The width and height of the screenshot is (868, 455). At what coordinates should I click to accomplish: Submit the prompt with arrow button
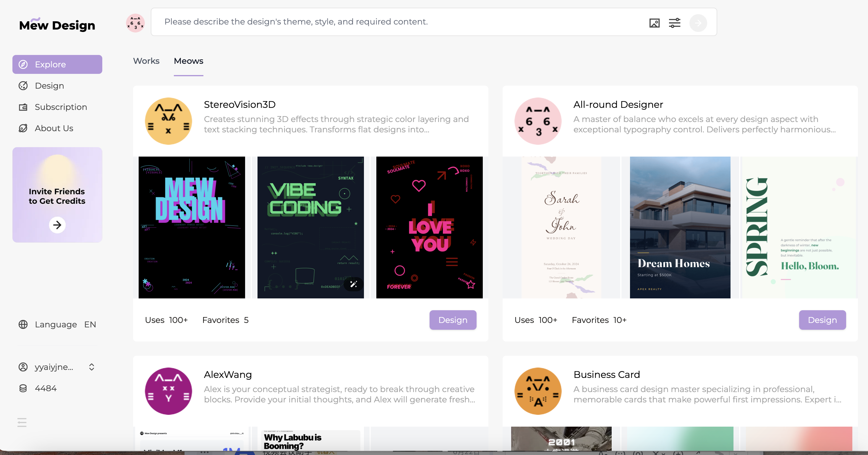pos(698,23)
